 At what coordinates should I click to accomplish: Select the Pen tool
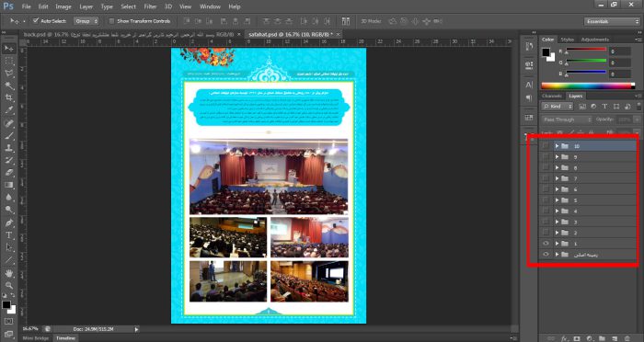tap(9, 222)
